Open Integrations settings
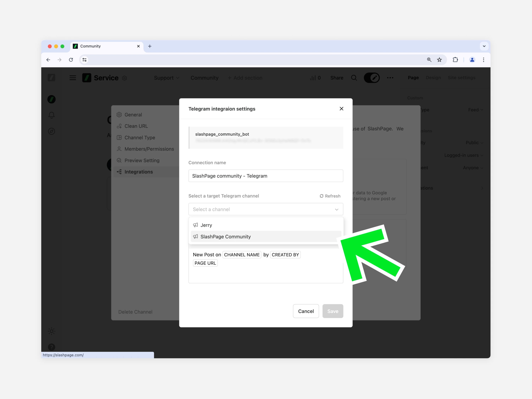This screenshot has width=532, height=399. (x=146, y=172)
